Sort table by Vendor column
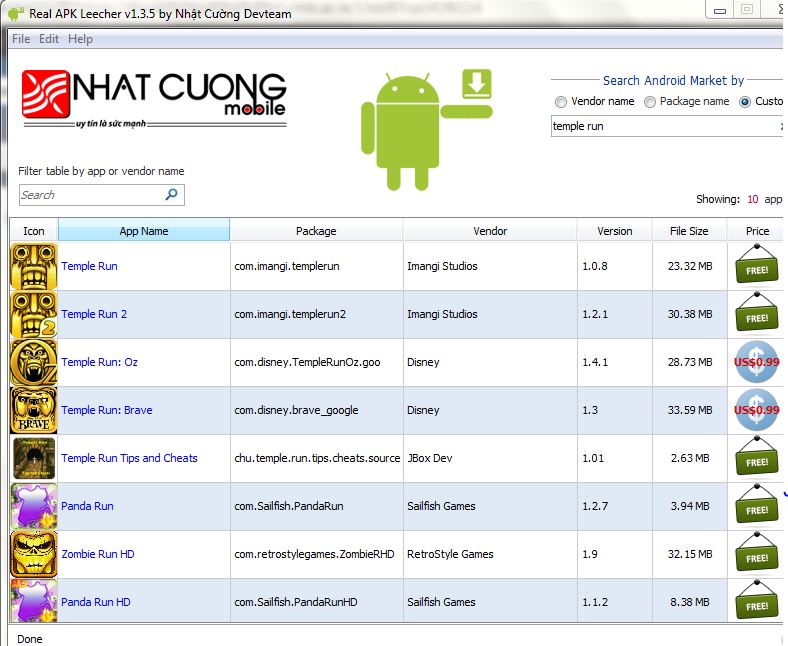Image resolution: width=788 pixels, height=646 pixels. (490, 231)
